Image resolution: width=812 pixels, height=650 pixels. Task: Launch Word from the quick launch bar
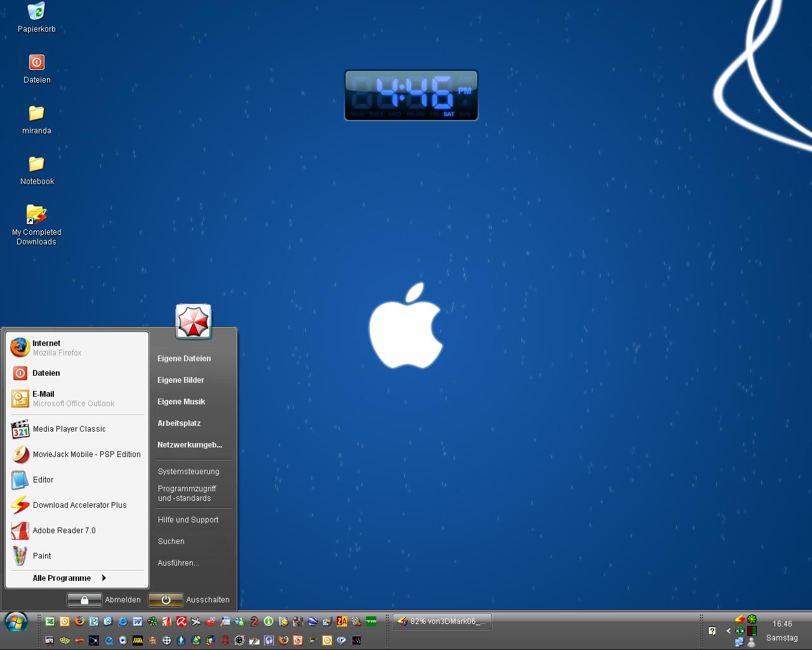138,621
